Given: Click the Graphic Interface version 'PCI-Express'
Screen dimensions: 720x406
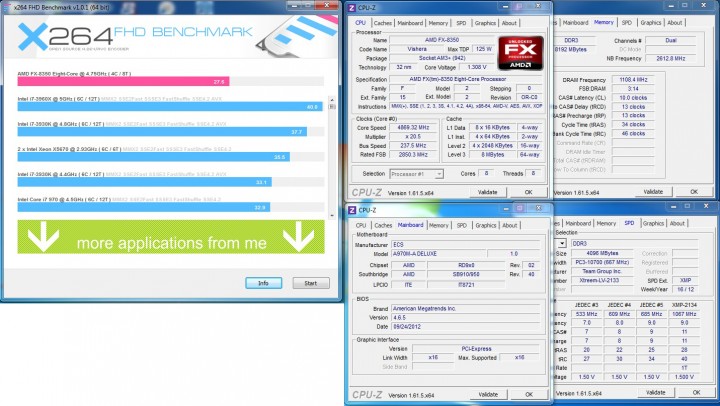Looking at the screenshot, I should pyautogui.click(x=476, y=349).
